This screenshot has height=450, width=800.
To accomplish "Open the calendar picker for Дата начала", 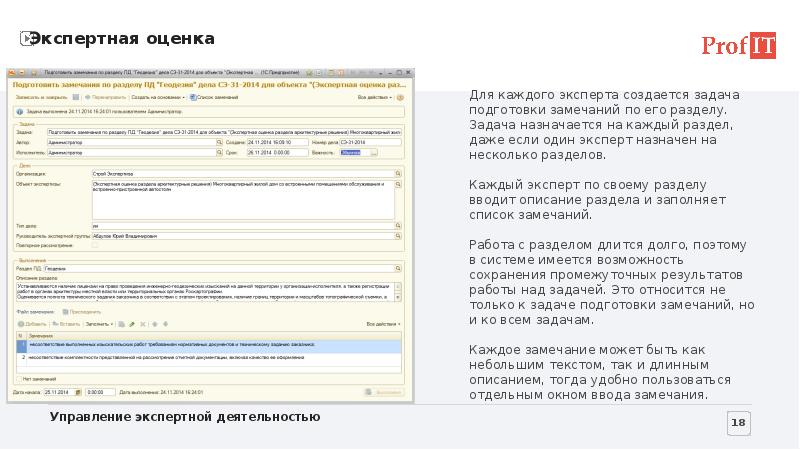I will click(78, 391).
